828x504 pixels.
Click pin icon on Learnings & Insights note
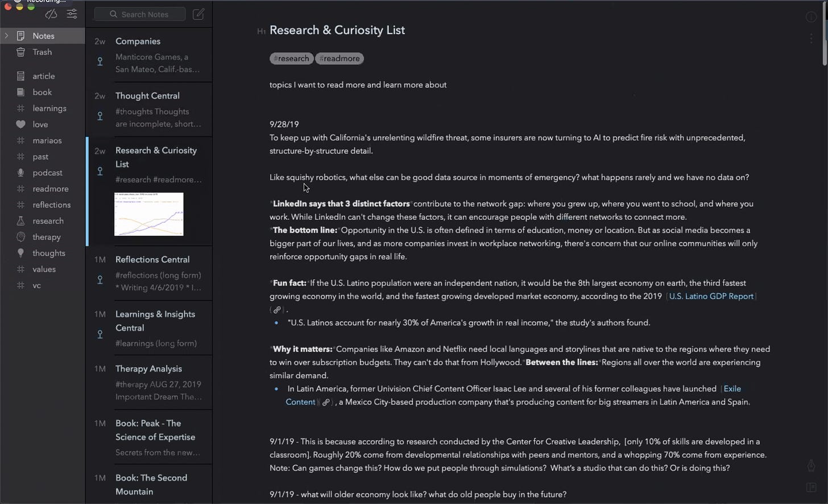click(x=100, y=335)
